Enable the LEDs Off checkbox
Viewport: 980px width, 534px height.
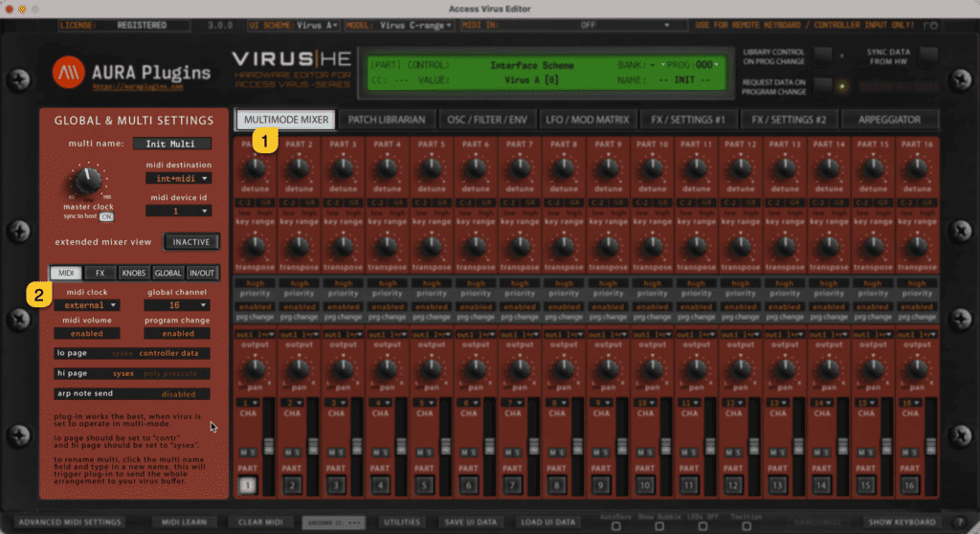(x=702, y=526)
